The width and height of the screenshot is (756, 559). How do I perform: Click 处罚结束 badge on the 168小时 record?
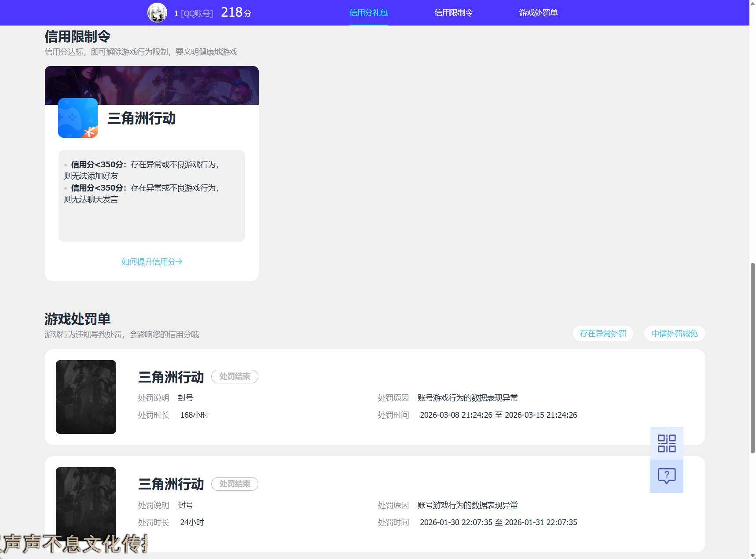(235, 376)
